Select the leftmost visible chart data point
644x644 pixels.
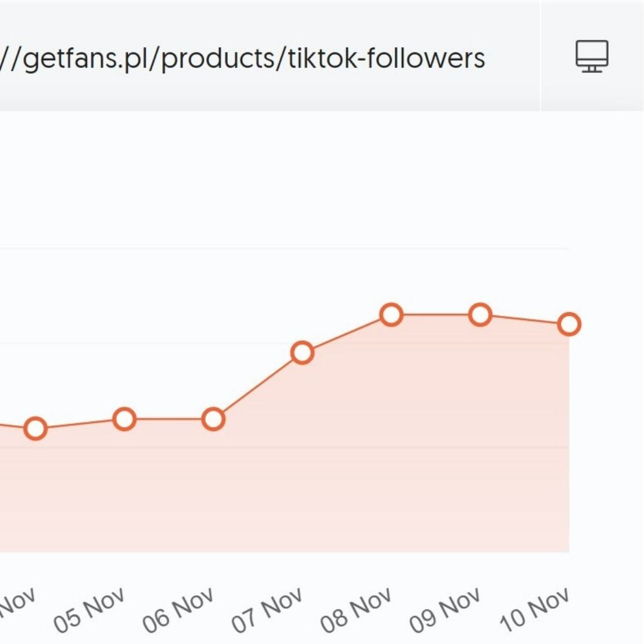tap(35, 429)
